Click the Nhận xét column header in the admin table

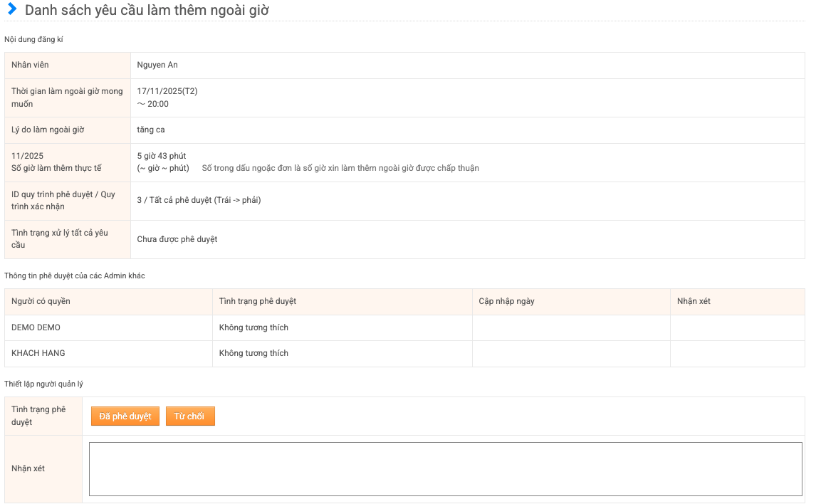(x=694, y=301)
